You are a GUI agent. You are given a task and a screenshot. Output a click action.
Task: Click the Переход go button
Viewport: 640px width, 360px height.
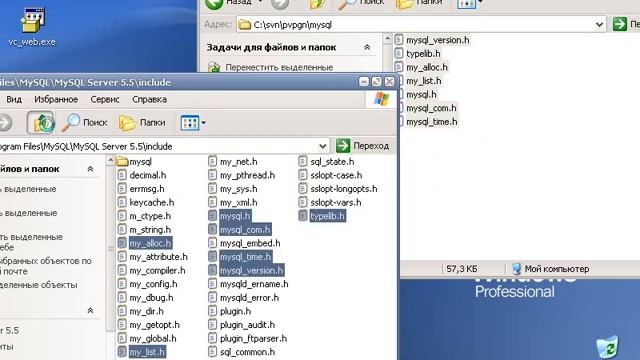tap(362, 146)
